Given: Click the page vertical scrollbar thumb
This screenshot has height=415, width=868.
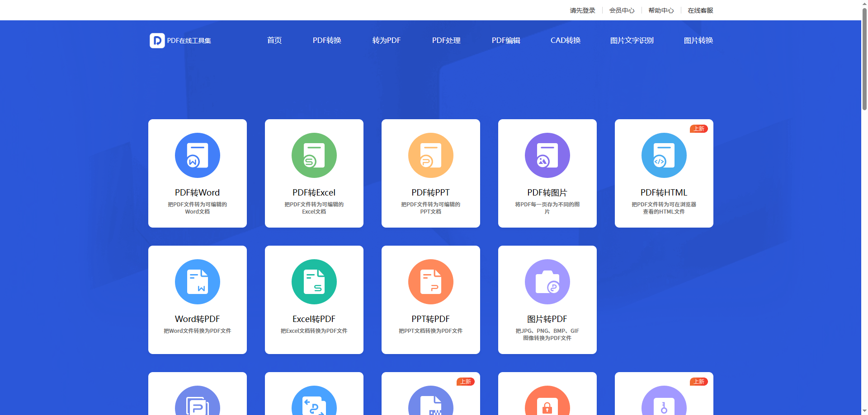Looking at the screenshot, I should (864, 59).
